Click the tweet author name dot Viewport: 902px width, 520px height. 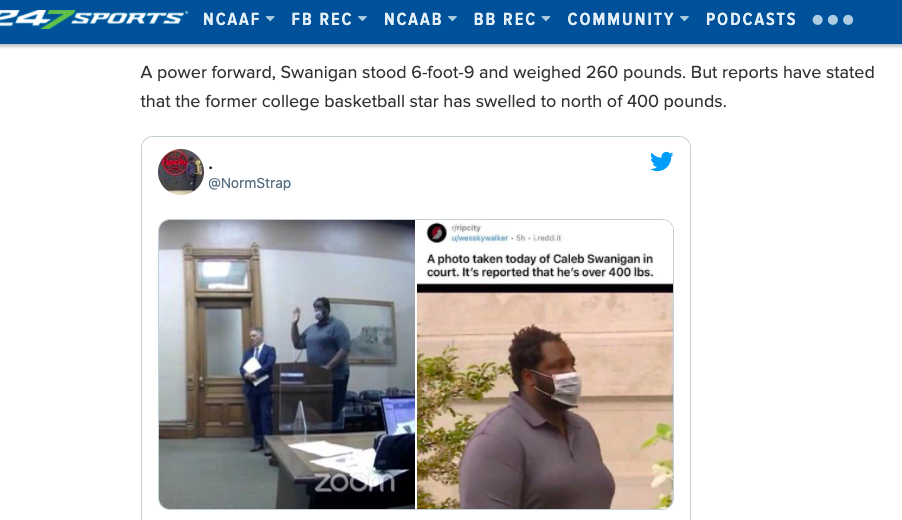point(211,167)
